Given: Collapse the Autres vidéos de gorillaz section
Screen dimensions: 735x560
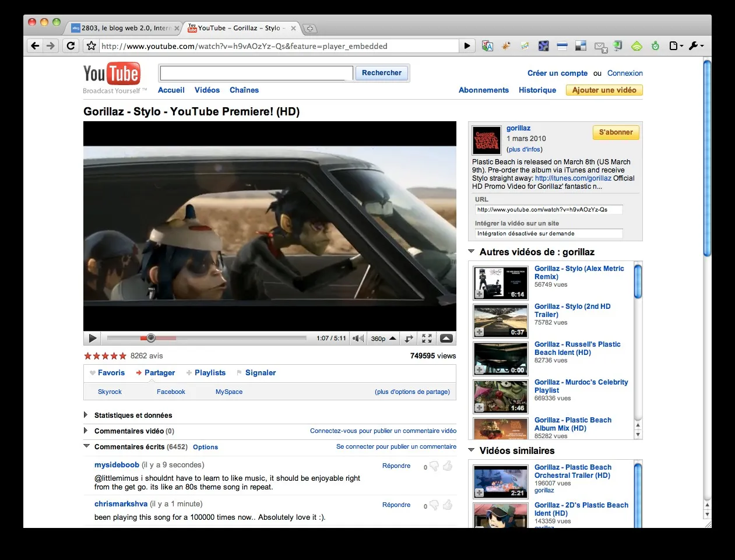Looking at the screenshot, I should pyautogui.click(x=472, y=252).
